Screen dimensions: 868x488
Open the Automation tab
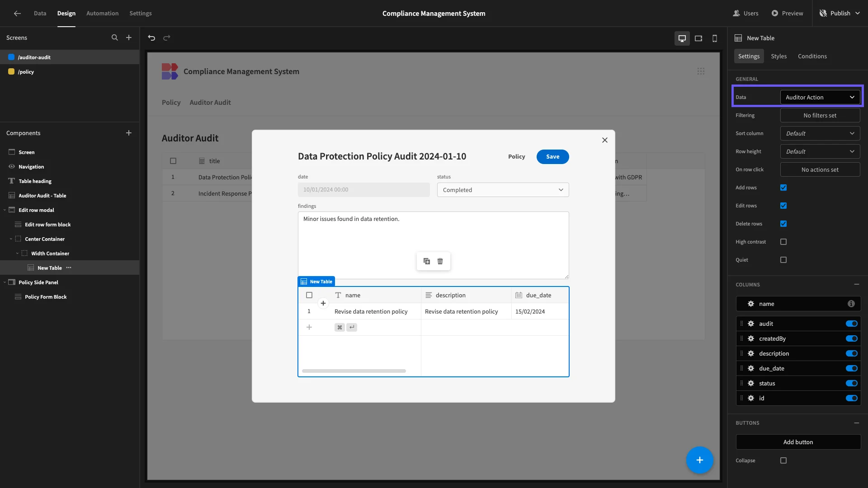pos(102,13)
